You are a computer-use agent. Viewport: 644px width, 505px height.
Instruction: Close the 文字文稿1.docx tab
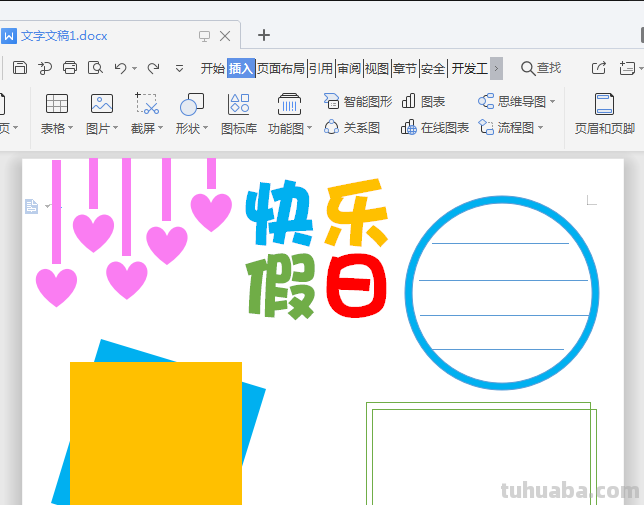[x=225, y=36]
